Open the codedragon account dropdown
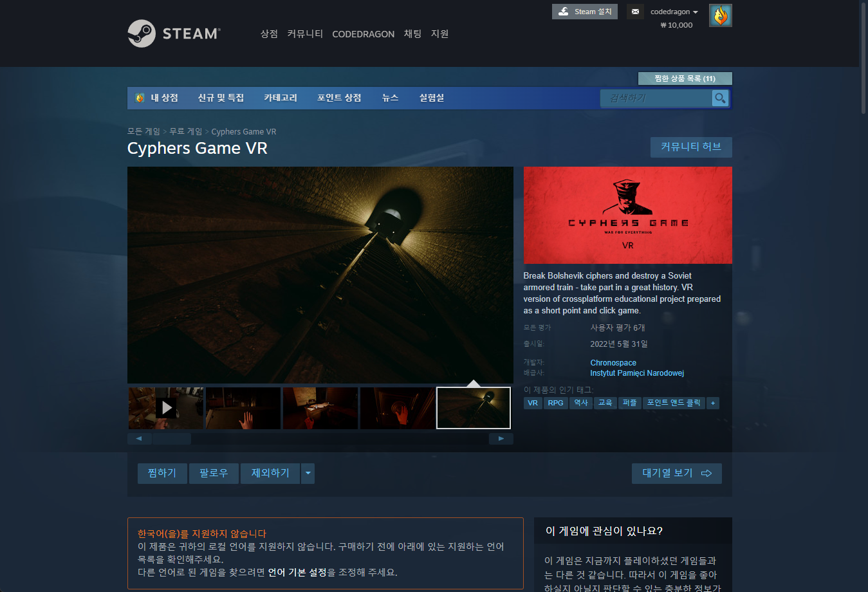 point(674,12)
